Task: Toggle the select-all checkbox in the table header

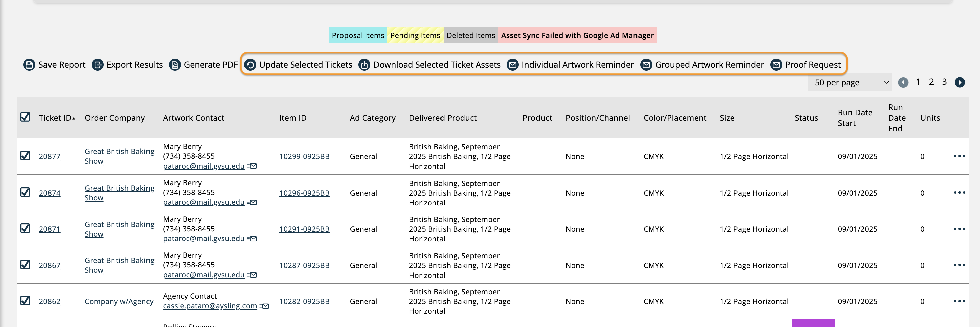Action: coord(25,117)
